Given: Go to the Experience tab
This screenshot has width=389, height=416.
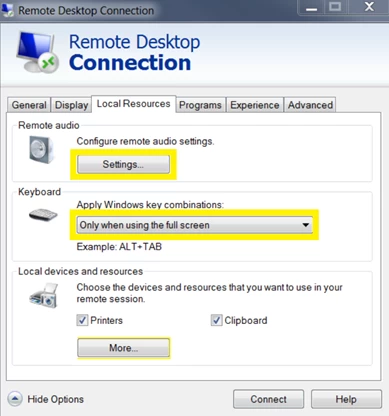Looking at the screenshot, I should (x=255, y=105).
